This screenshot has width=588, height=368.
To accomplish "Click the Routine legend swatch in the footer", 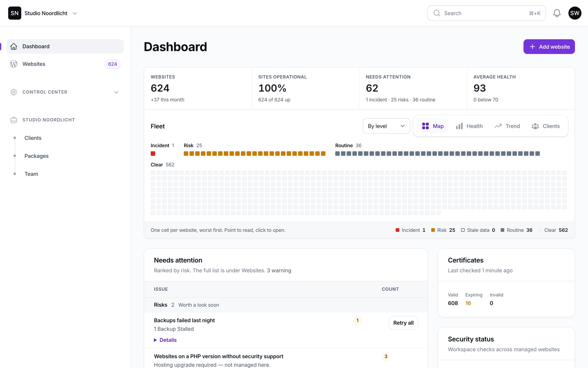I will [x=503, y=230].
